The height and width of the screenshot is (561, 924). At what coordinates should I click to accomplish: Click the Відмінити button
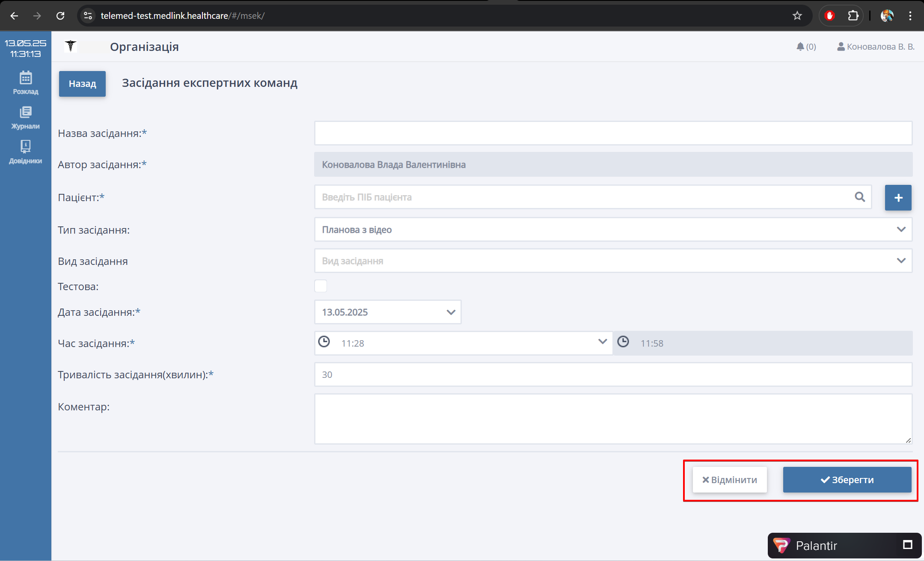[x=730, y=480]
